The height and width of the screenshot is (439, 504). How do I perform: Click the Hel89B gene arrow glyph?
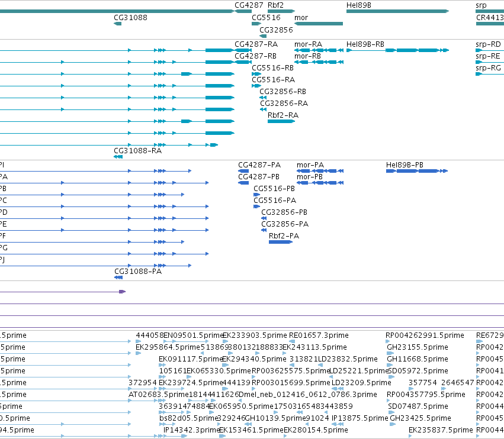click(397, 11)
